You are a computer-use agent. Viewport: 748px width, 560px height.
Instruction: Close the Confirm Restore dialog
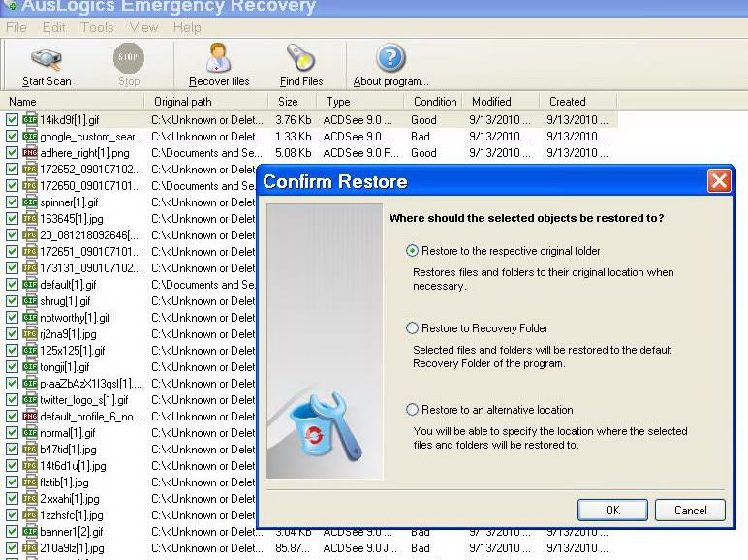coord(719,181)
